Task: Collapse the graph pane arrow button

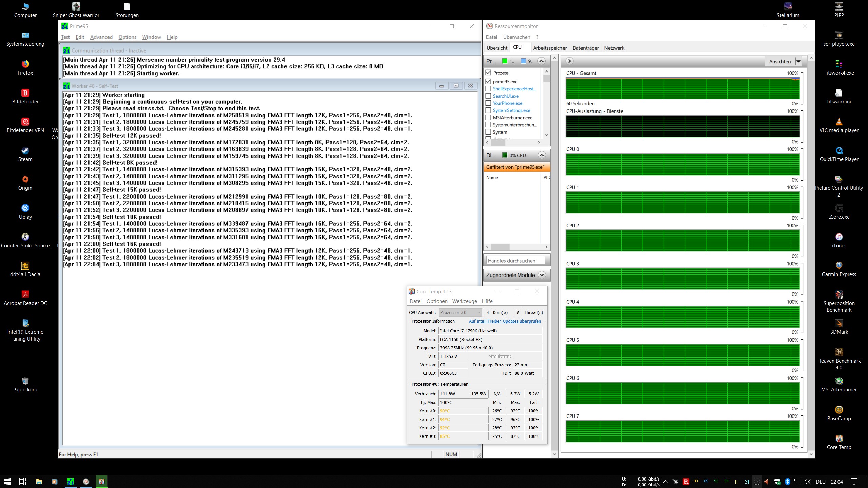Action: tap(569, 61)
